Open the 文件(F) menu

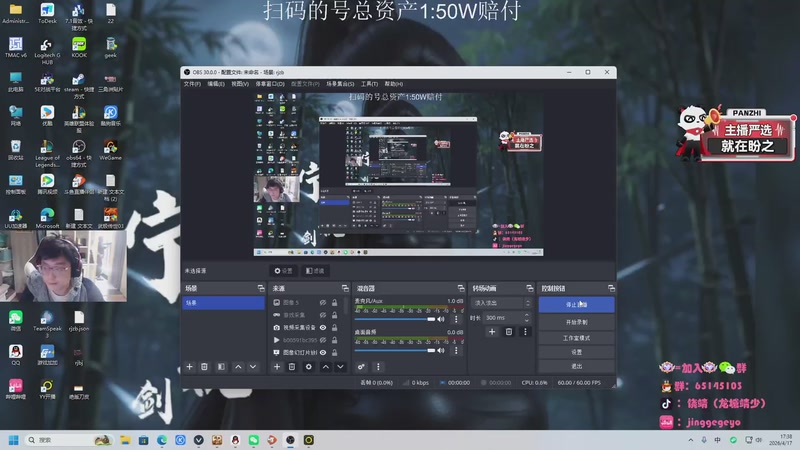(192, 84)
